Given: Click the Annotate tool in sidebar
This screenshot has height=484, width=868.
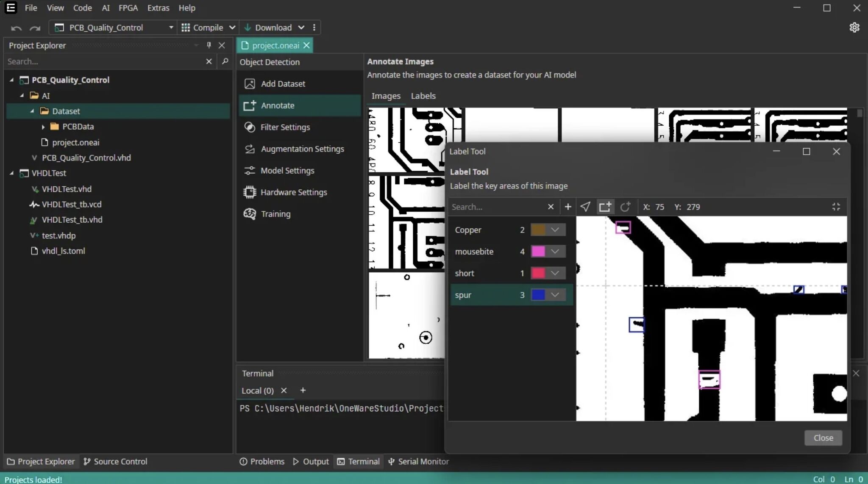Looking at the screenshot, I should point(278,105).
